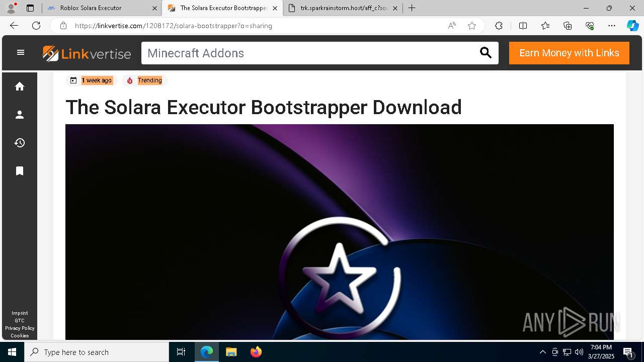Click the browser profile avatar
644x362 pixels.
point(11,8)
